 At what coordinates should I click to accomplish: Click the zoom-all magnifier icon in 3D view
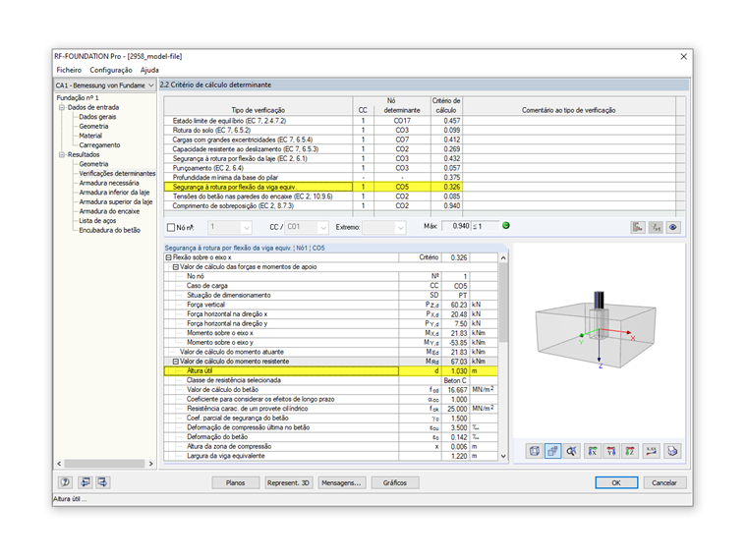pos(571,451)
